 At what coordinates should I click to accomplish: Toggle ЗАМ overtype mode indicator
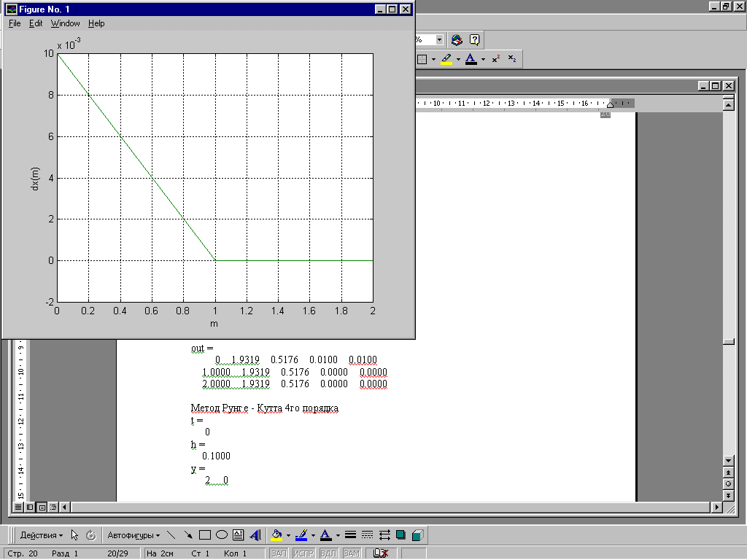coord(352,554)
